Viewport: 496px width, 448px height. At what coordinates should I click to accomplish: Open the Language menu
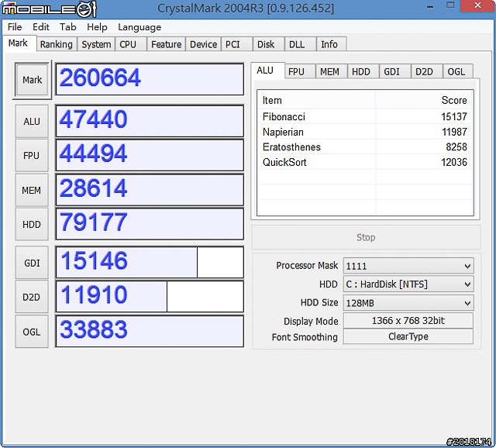click(139, 27)
